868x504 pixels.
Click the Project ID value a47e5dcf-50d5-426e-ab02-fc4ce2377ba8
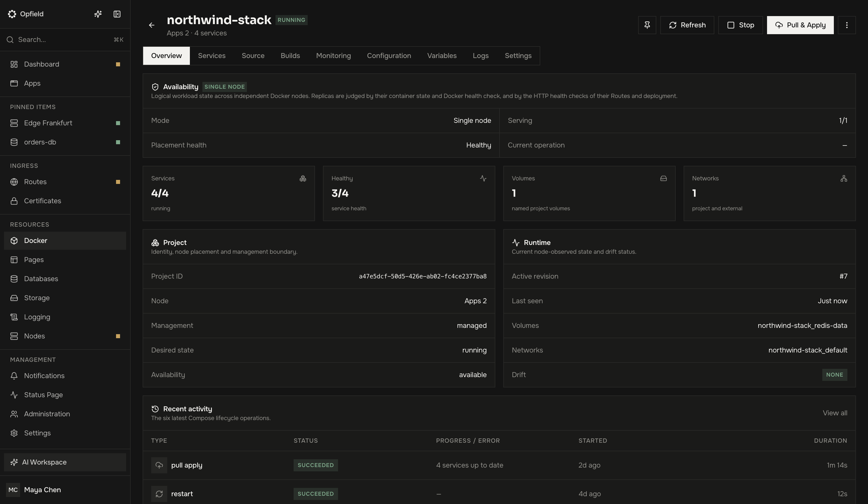(x=423, y=277)
